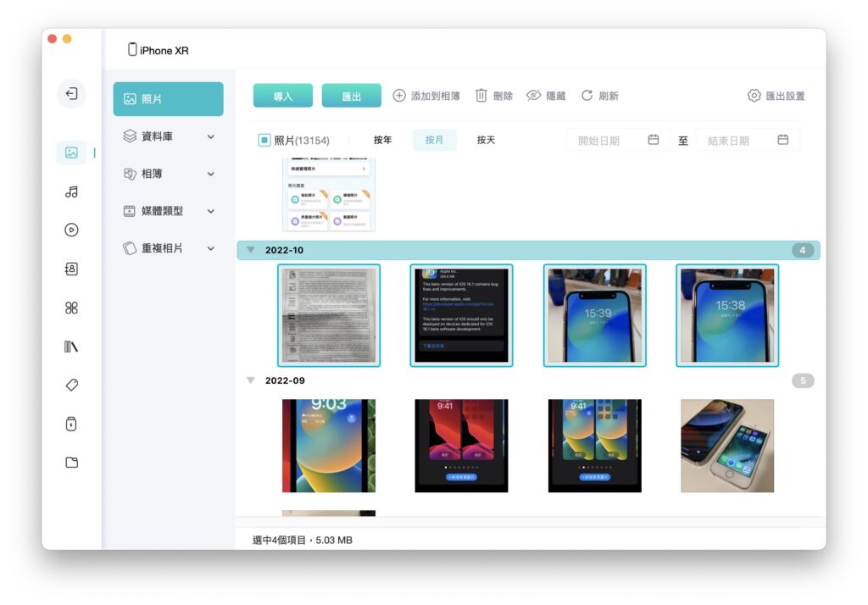Click the 匯出 button
Image resolution: width=868 pixels, height=605 pixels.
[x=352, y=96]
